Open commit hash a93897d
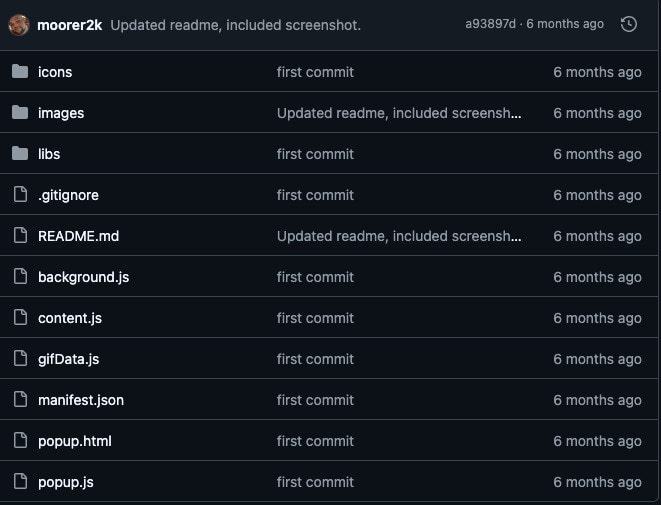The width and height of the screenshot is (661, 505). 491,24
